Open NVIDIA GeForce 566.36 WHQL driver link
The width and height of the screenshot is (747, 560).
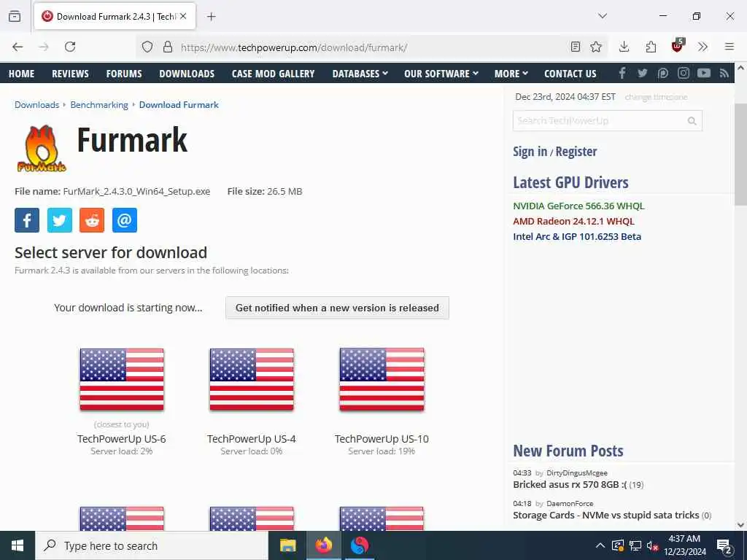click(578, 206)
